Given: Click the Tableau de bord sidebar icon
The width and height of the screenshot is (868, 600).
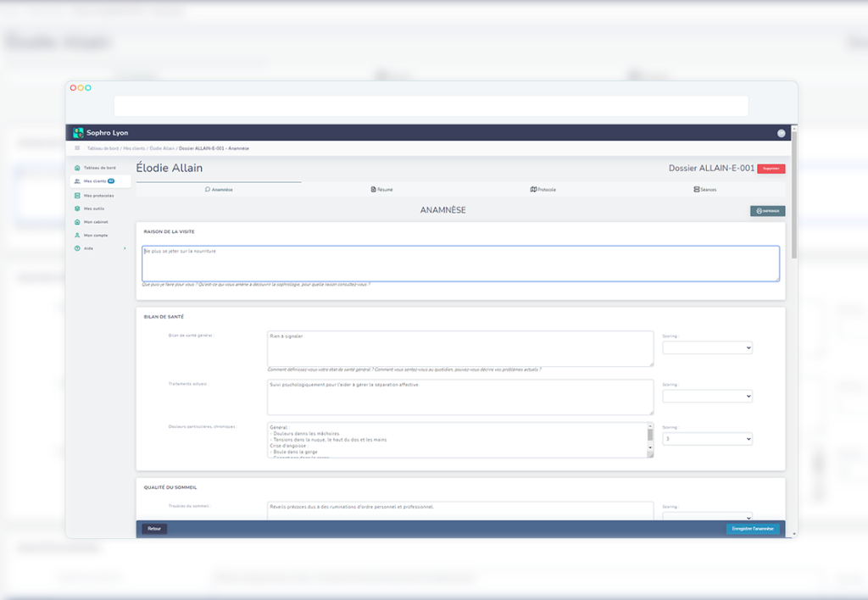Looking at the screenshot, I should point(77,168).
